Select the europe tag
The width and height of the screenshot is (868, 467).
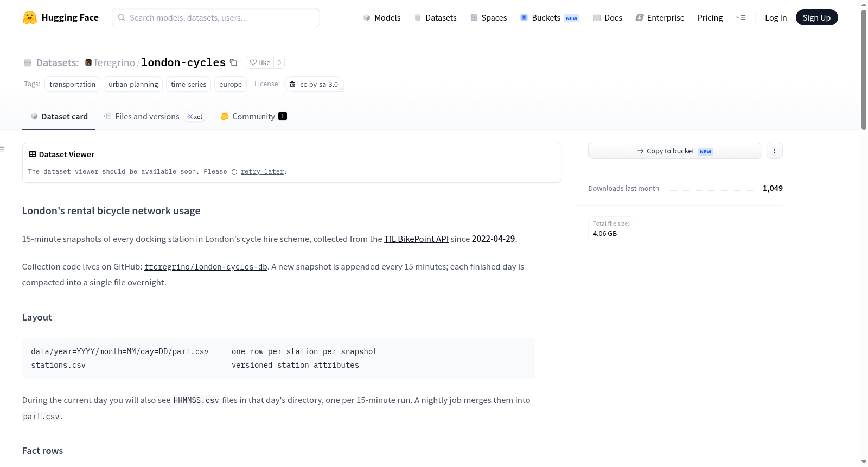click(x=231, y=84)
